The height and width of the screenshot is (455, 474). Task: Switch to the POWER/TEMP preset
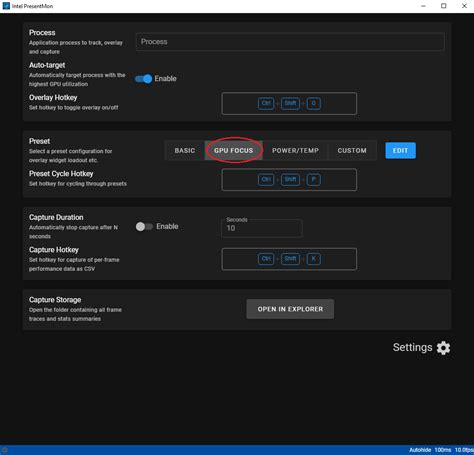coord(295,150)
